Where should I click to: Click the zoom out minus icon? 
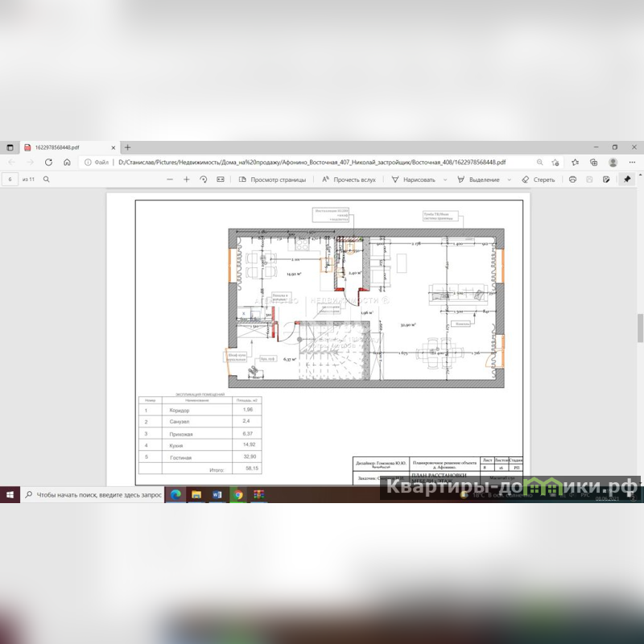point(170,180)
